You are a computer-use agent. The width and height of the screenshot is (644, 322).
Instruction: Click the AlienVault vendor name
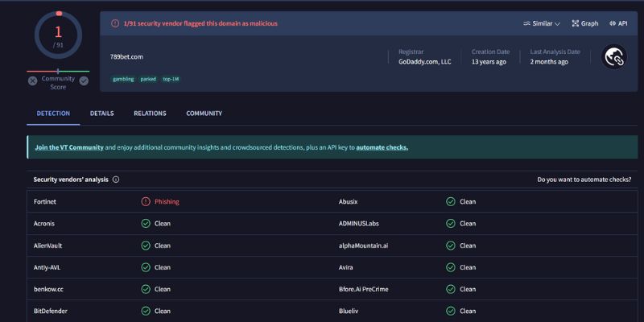(47, 246)
